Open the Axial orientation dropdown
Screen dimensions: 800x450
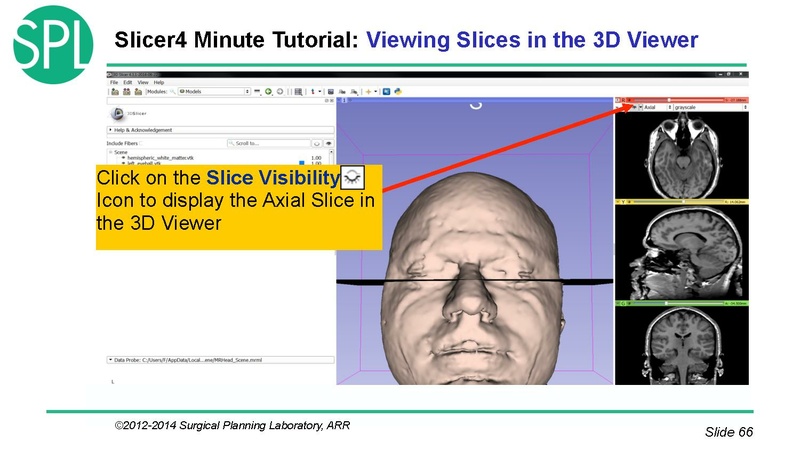(658, 108)
